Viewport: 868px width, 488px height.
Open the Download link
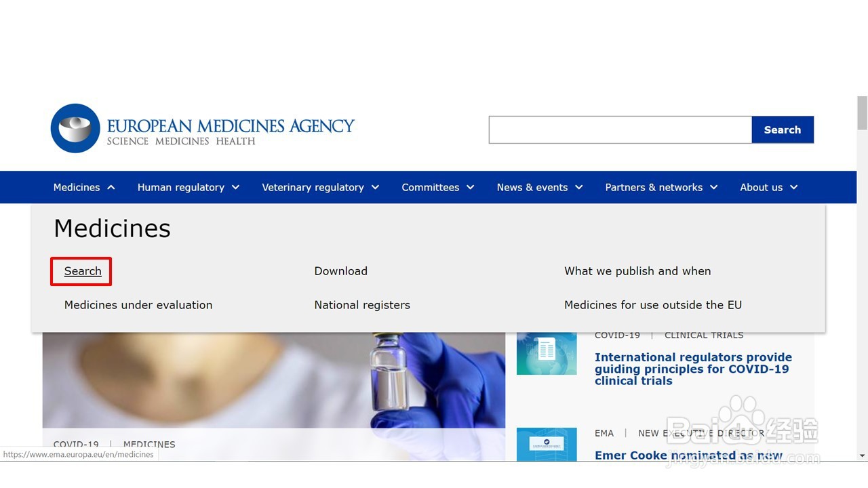(x=341, y=271)
